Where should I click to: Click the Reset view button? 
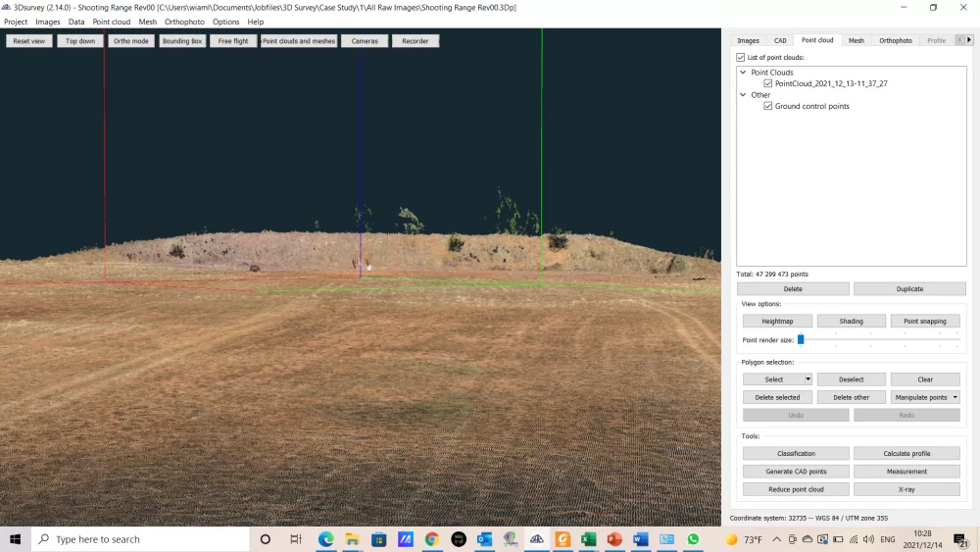point(29,41)
